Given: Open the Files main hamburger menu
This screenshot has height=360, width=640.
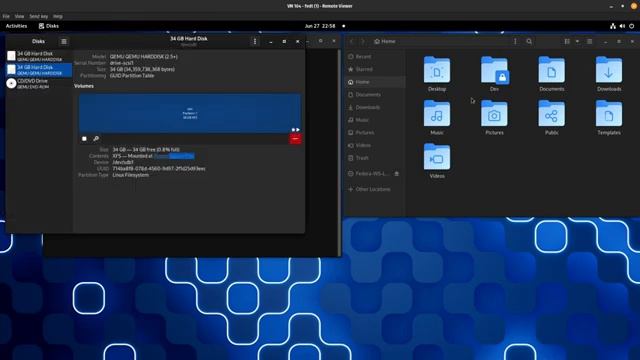Looking at the screenshot, I should (x=589, y=41).
